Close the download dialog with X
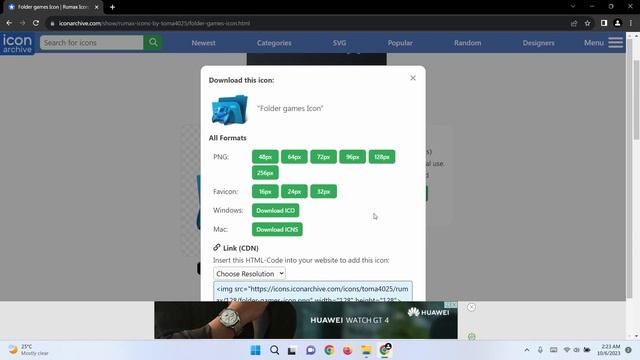 coord(413,78)
